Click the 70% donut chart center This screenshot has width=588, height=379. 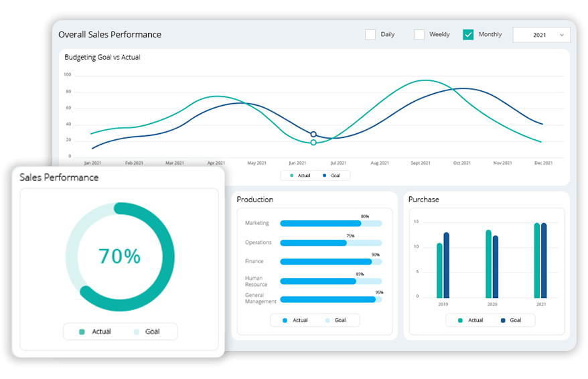[120, 256]
